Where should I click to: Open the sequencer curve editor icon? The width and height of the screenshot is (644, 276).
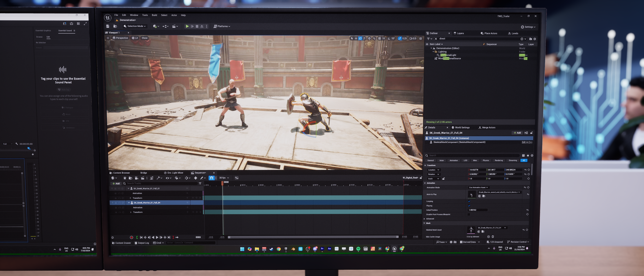coord(236,178)
